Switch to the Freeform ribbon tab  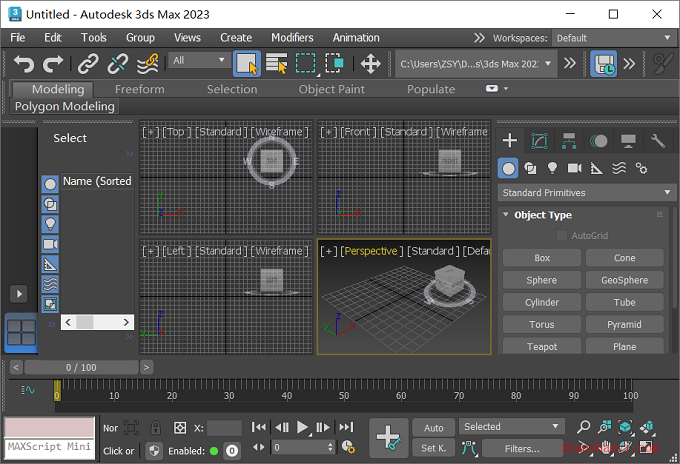click(x=140, y=89)
